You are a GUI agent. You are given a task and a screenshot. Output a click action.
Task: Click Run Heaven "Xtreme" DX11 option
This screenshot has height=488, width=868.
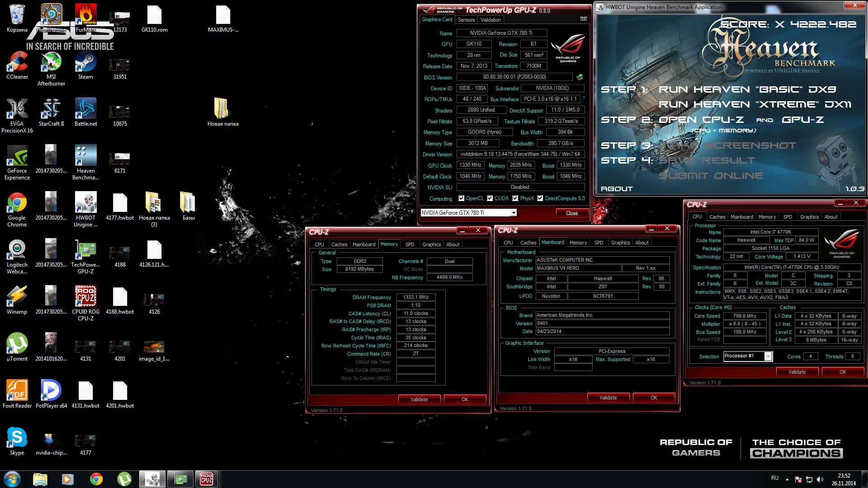[x=755, y=104]
